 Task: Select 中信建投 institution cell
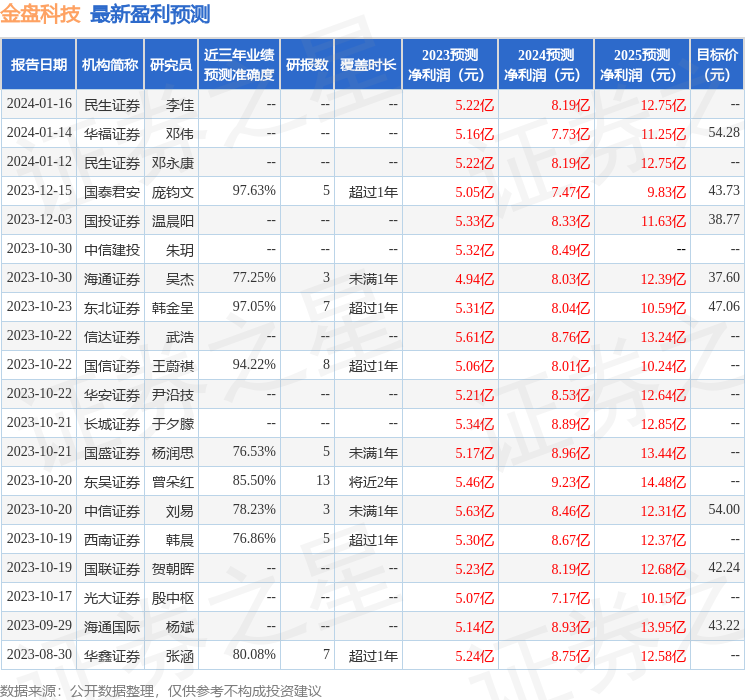[x=112, y=250]
